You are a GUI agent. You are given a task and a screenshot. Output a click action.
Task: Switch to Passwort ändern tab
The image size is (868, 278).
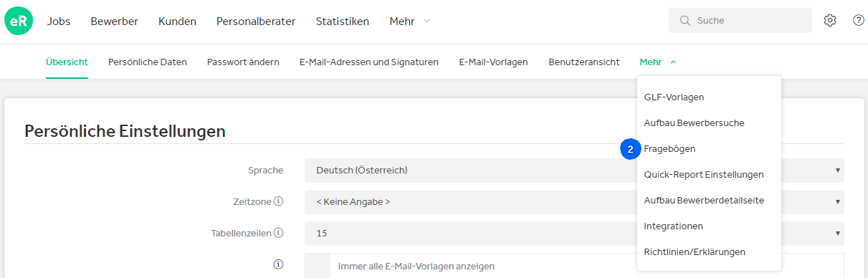(243, 62)
